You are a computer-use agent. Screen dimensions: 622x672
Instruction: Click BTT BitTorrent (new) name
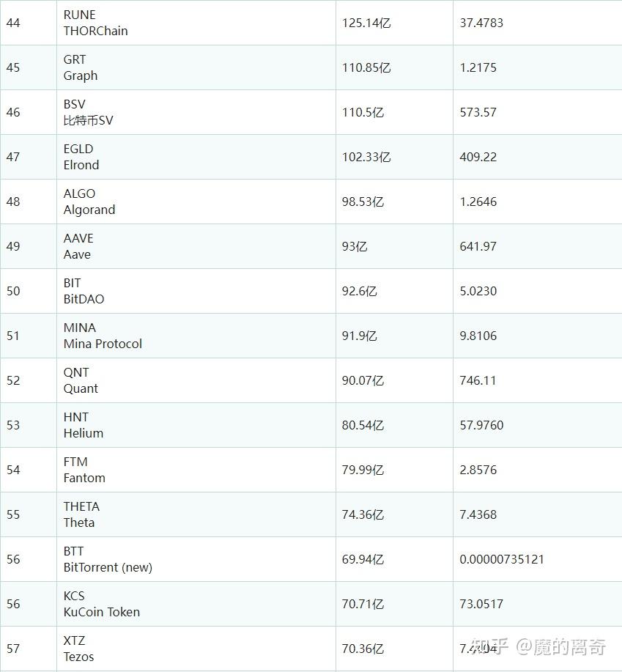pyautogui.click(x=108, y=559)
